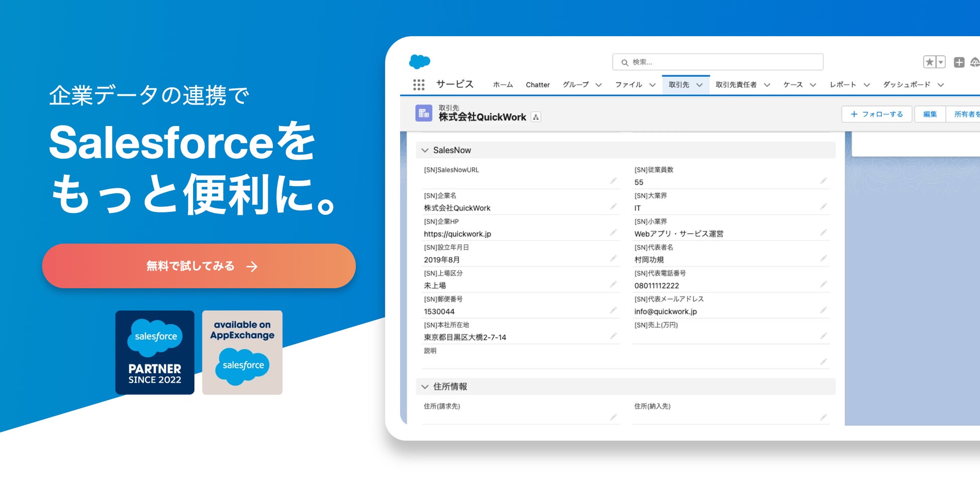Switch to the ファイル tab

(x=629, y=85)
